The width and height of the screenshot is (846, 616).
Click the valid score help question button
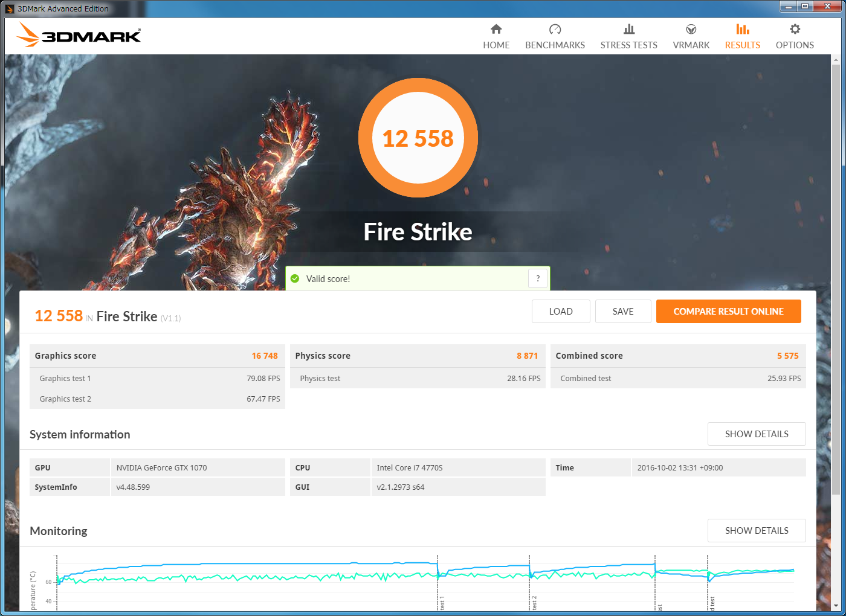538,278
